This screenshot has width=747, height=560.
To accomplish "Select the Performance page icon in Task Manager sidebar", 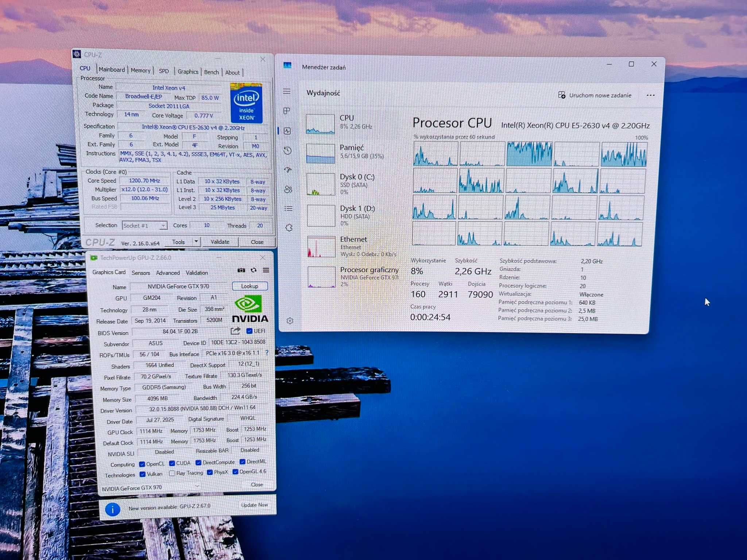I will pyautogui.click(x=287, y=131).
